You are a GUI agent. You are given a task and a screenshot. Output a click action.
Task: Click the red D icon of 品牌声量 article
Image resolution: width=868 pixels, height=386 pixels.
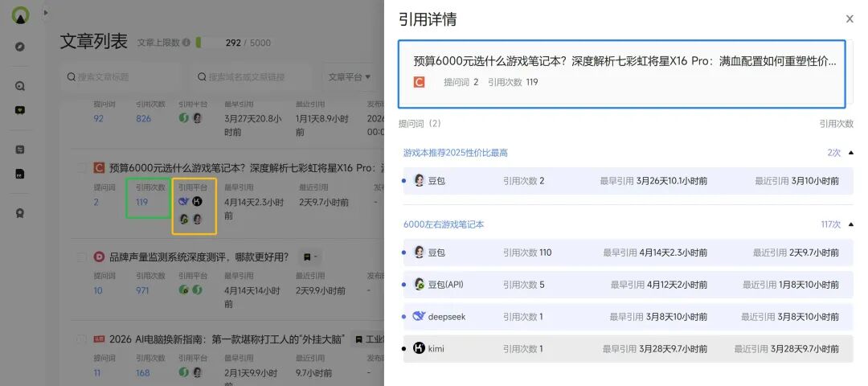[99, 257]
